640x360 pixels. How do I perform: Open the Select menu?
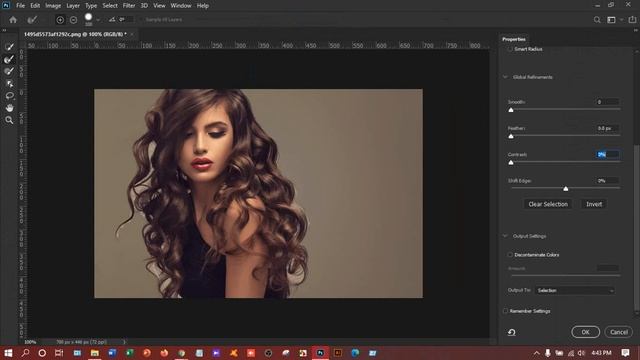pos(110,6)
